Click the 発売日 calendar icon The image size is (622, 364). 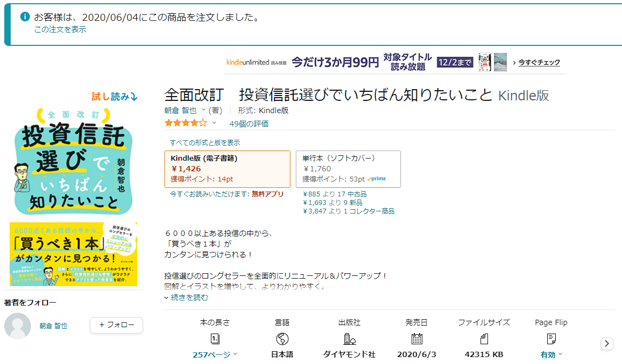tap(416, 338)
